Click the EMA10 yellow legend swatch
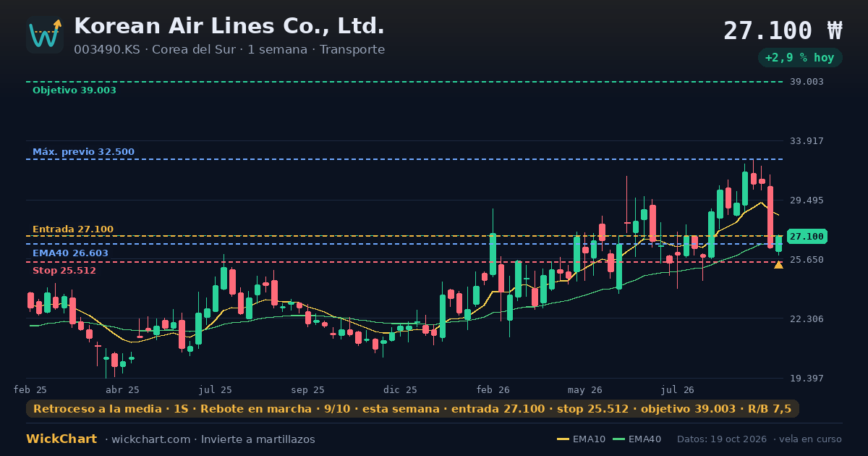 tap(563, 439)
